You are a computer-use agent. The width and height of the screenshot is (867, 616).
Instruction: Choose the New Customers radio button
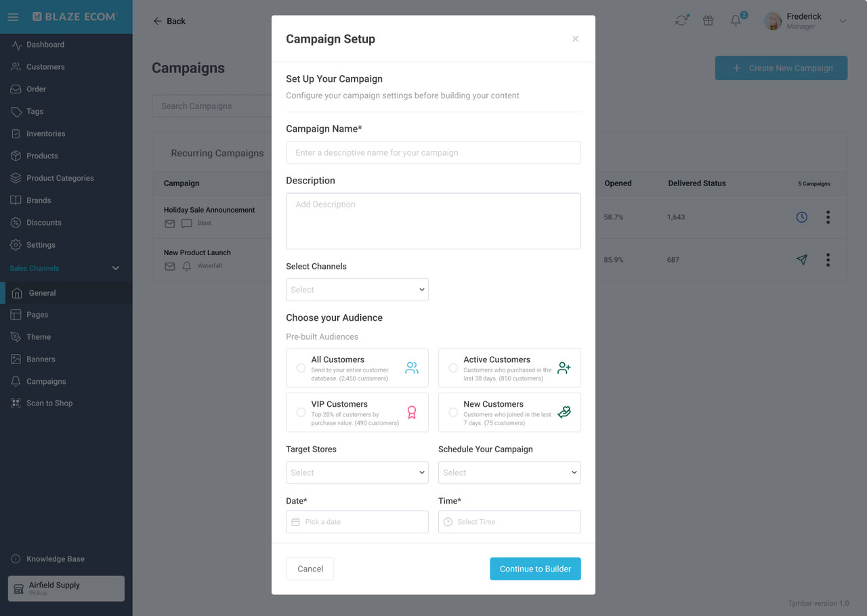coord(453,412)
